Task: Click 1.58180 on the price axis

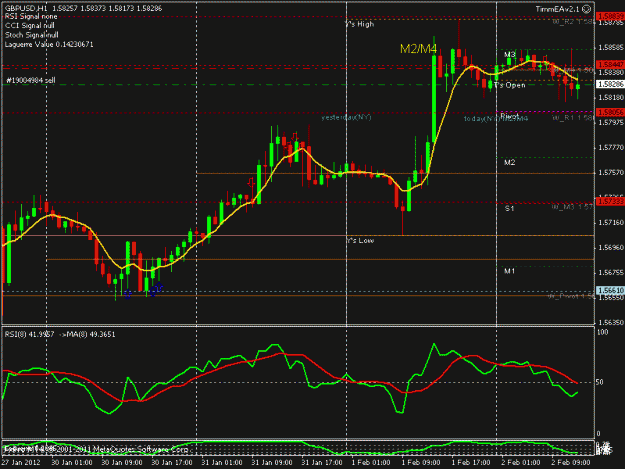Action: pyautogui.click(x=611, y=98)
